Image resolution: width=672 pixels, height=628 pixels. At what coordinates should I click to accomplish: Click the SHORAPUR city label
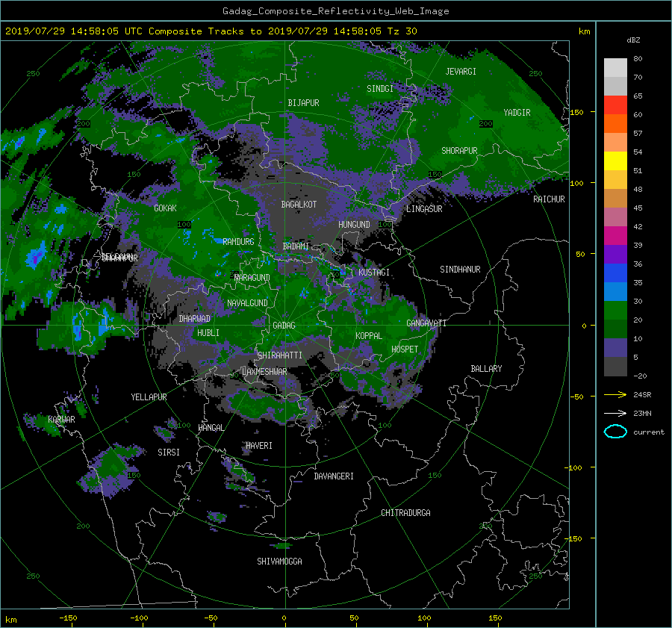[459, 151]
